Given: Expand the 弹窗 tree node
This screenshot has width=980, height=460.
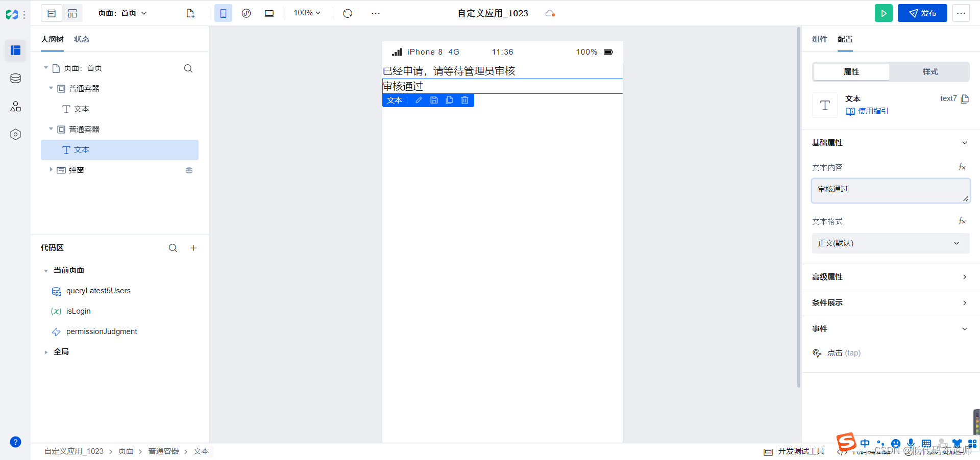Looking at the screenshot, I should [x=51, y=170].
